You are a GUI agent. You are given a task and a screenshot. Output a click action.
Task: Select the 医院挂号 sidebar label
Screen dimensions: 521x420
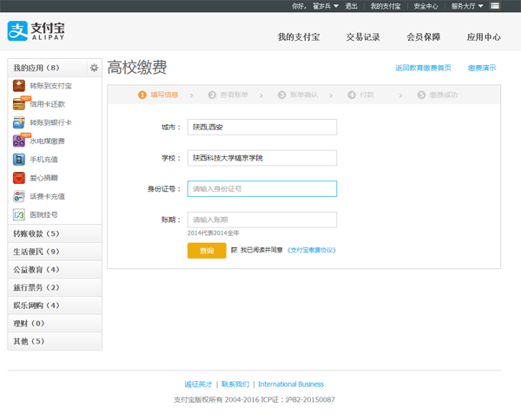point(44,214)
